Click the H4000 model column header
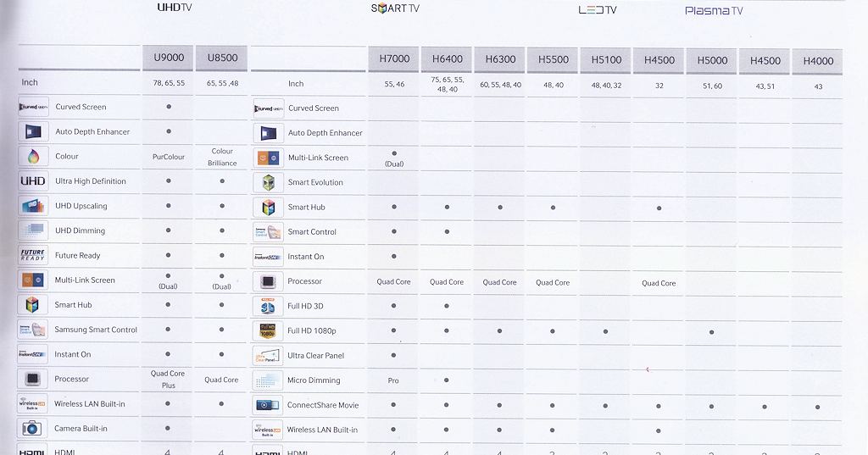This screenshot has height=455, width=868. [x=818, y=61]
